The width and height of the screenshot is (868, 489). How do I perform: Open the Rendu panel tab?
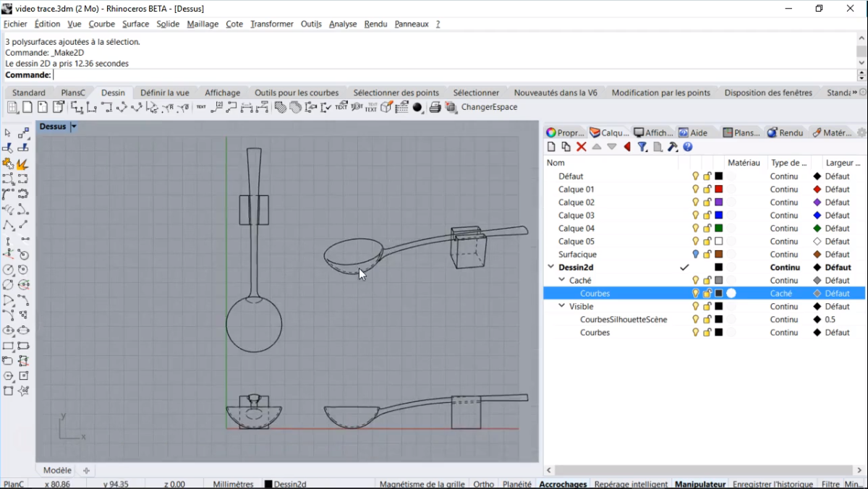[785, 132]
